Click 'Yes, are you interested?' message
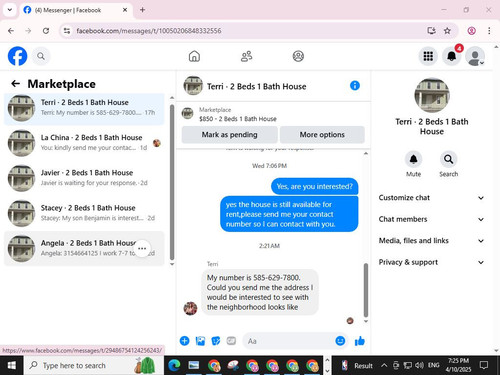Screen dimensions: 500x375 point(314,186)
